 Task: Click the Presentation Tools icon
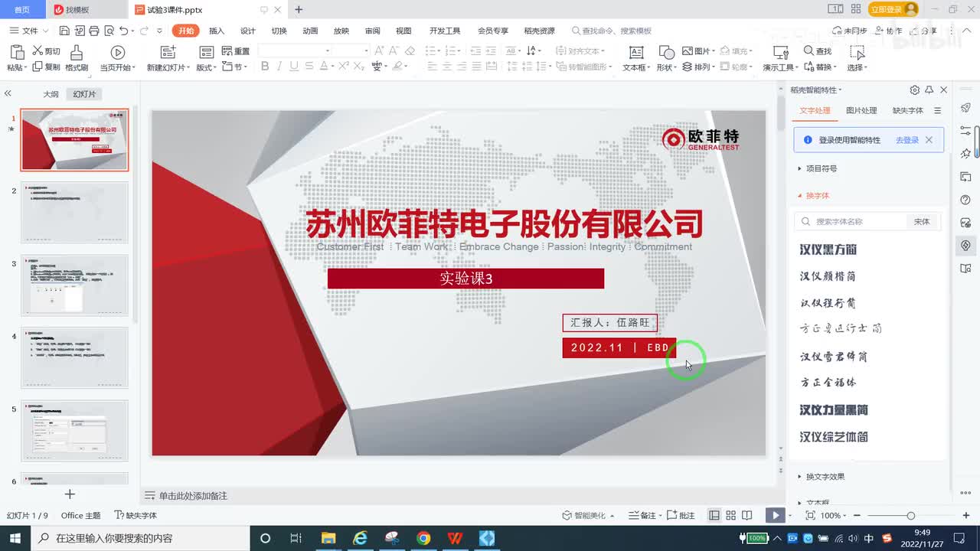[780, 52]
